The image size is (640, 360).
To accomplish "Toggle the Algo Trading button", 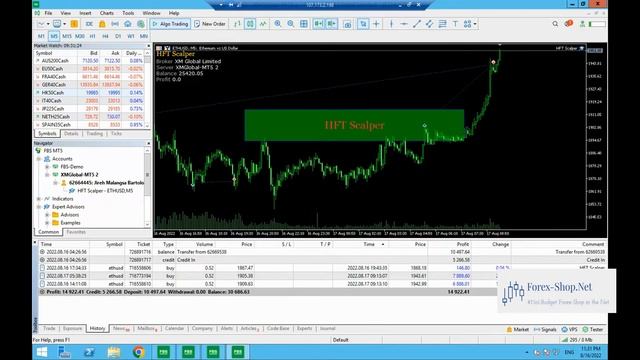I will pyautogui.click(x=170, y=24).
